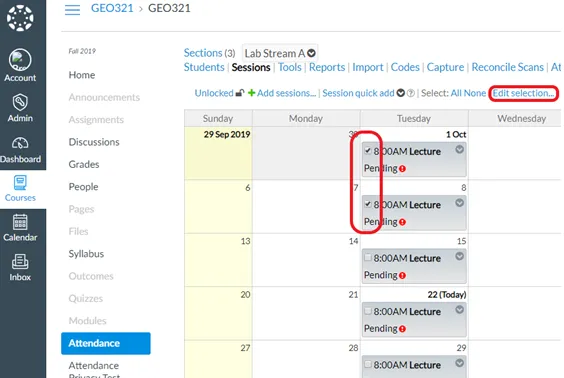The width and height of the screenshot is (564, 378).
Task: Uncheck the 1 Oct 8:00AM Lecture checkbox
Action: click(368, 150)
